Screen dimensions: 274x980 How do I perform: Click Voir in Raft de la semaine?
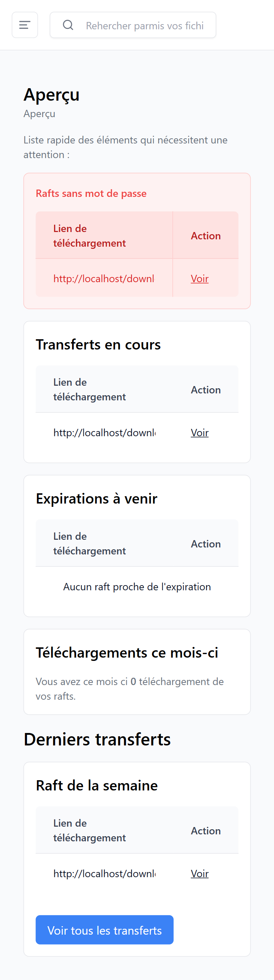point(199,874)
